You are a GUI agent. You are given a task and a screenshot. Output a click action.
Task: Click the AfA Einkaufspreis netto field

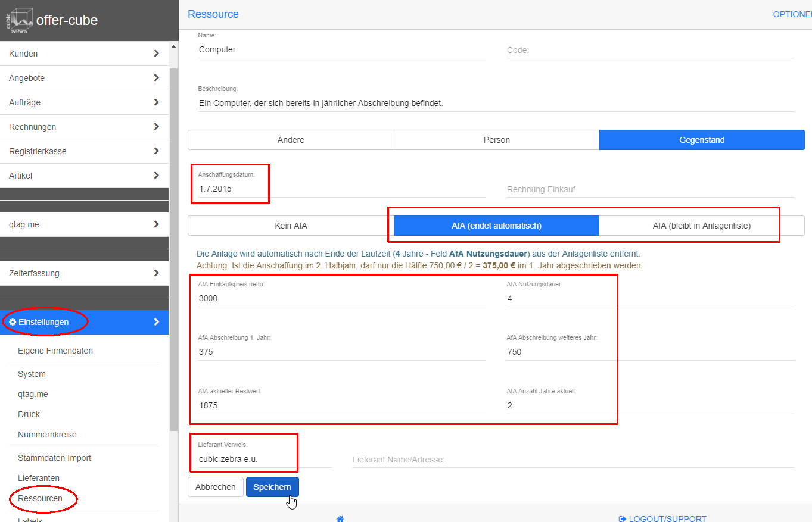[x=342, y=298]
